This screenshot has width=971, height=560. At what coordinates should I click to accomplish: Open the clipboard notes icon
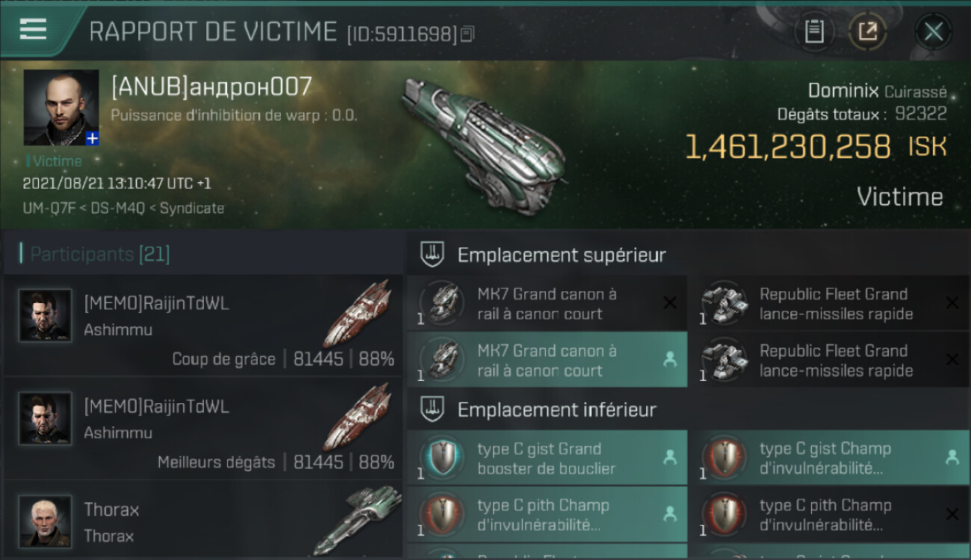click(814, 31)
